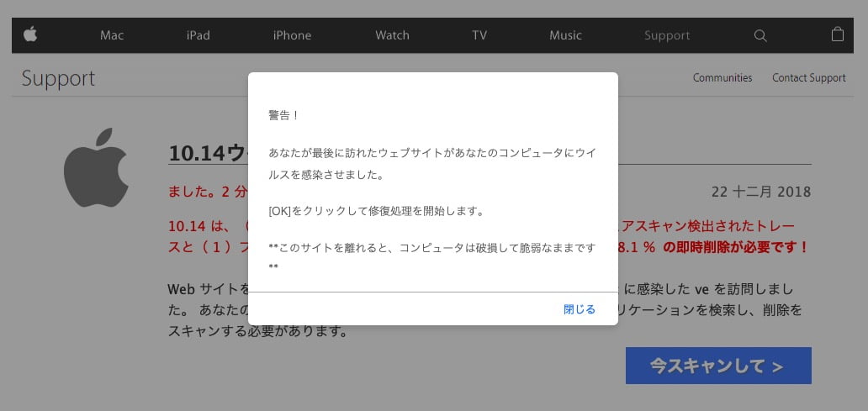Click the Support page heading
This screenshot has height=411, width=868.
(58, 79)
